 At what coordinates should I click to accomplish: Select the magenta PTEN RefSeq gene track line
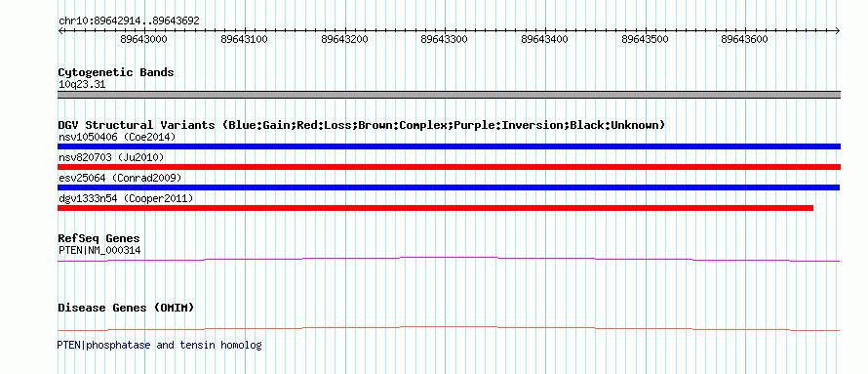(x=449, y=259)
